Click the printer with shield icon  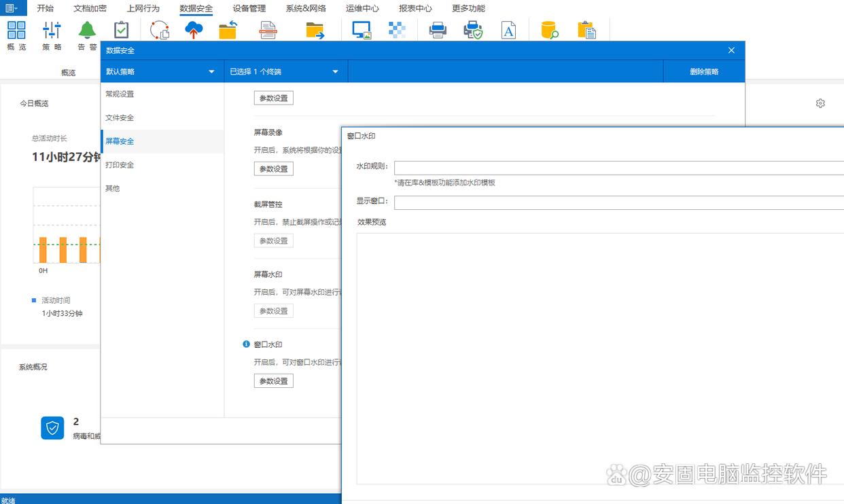pos(473,30)
